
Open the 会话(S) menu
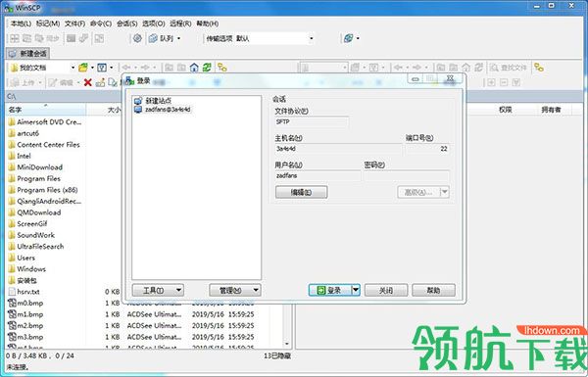pyautogui.click(x=126, y=24)
